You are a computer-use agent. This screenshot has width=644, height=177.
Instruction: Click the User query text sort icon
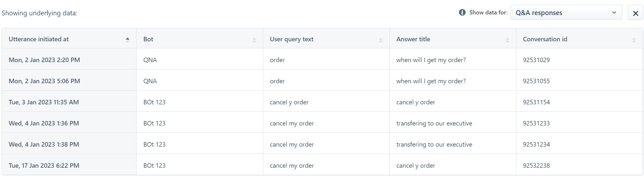[380, 40]
